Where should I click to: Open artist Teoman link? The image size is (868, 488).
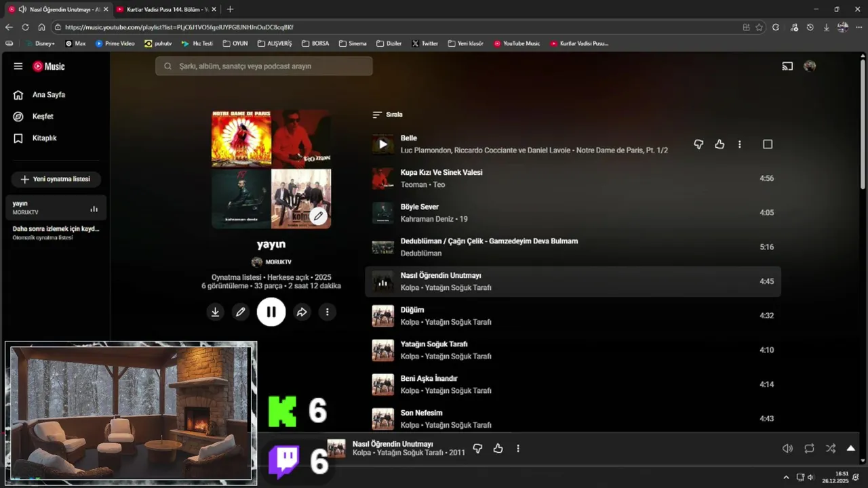(x=414, y=184)
